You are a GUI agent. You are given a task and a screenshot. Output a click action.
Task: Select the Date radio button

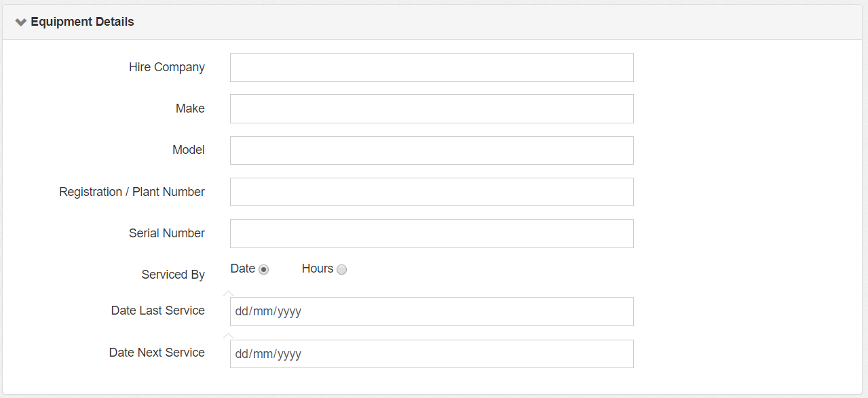263,269
